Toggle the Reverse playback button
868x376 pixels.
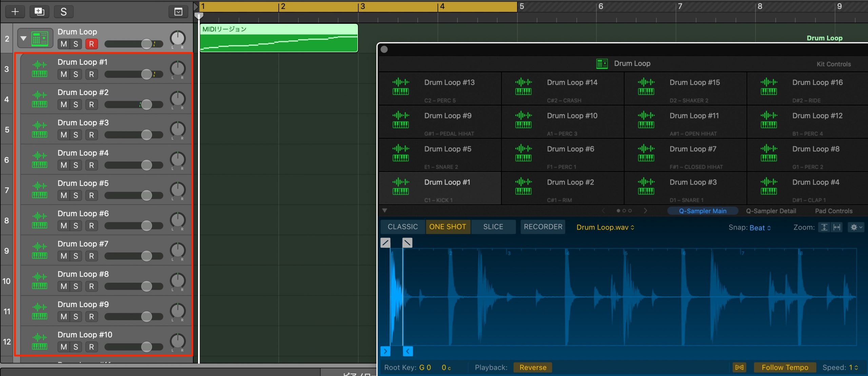click(x=533, y=367)
